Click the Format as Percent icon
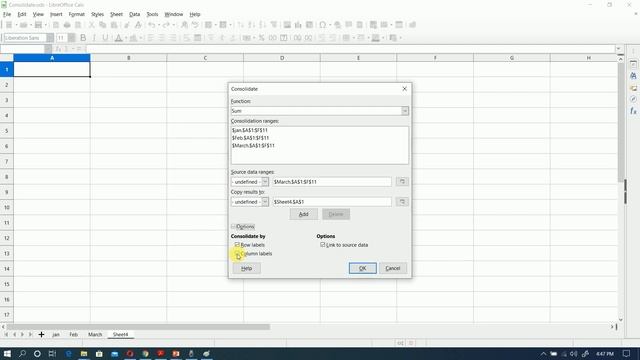 (x=261, y=38)
